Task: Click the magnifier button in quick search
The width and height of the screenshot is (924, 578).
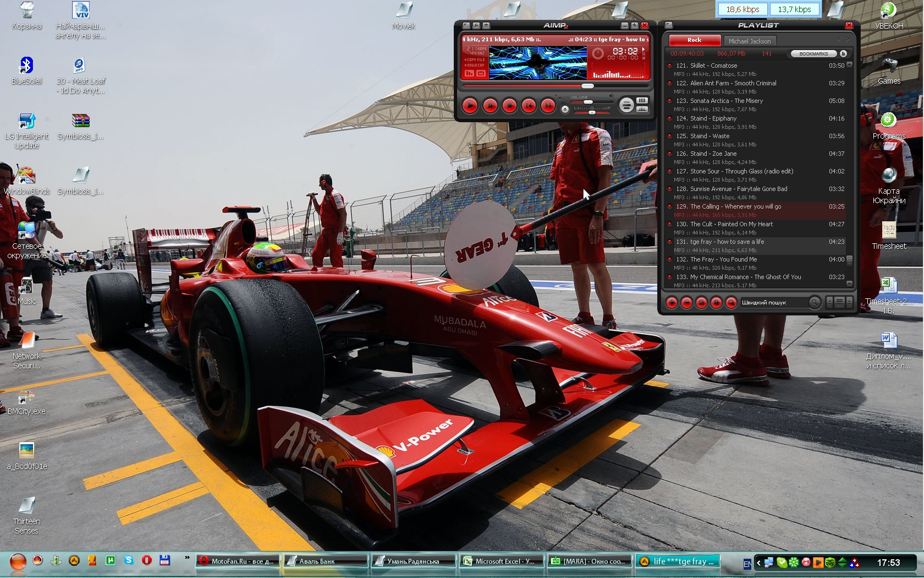Action: pos(815,302)
